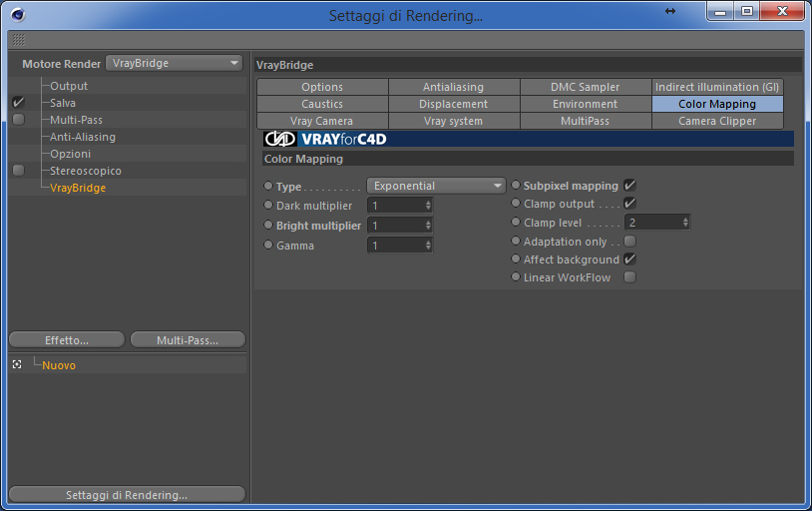Click the Clamp level stepper arrows
This screenshot has width=812, height=511.
tap(685, 223)
